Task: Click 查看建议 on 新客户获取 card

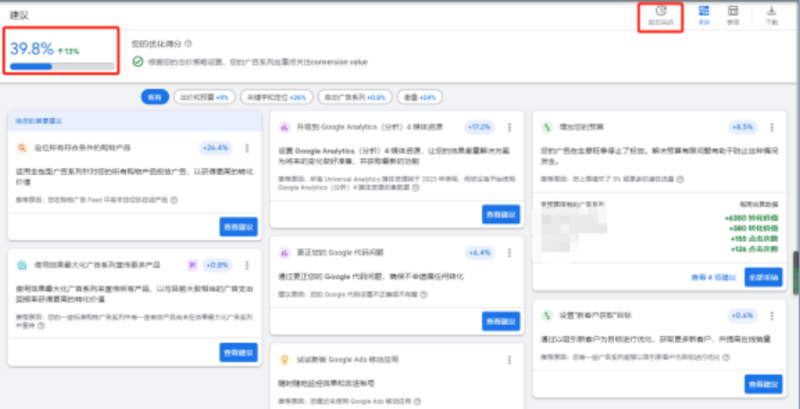Action: tap(763, 384)
